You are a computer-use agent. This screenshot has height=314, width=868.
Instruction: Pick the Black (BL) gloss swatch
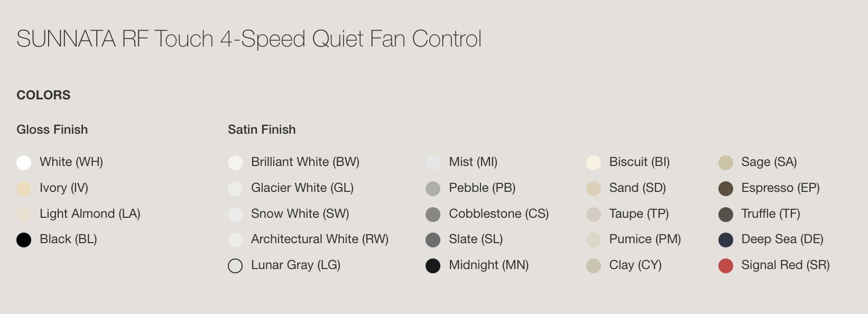pyautogui.click(x=24, y=240)
